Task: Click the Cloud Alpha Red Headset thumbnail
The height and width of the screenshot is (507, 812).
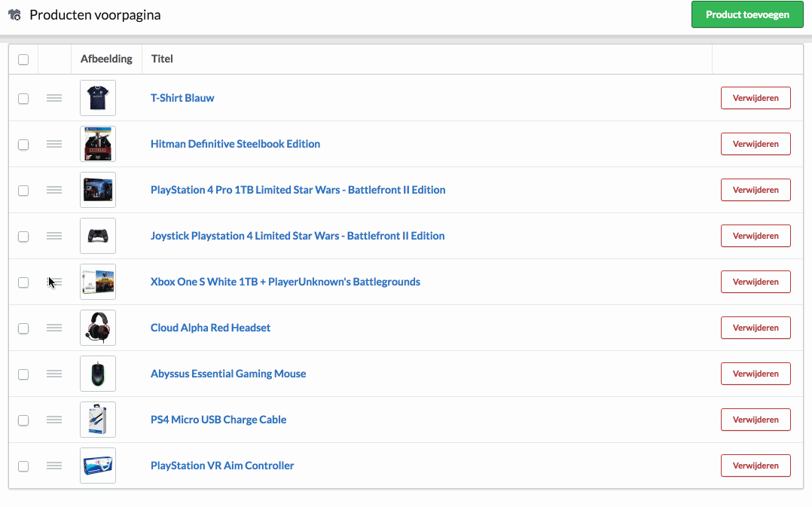Action: click(98, 328)
